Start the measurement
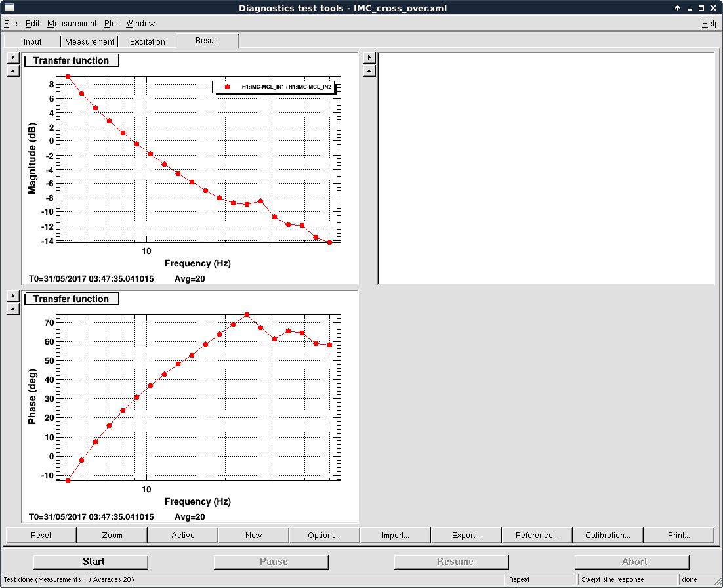Viewport: 723px width, 588px height. point(91,562)
